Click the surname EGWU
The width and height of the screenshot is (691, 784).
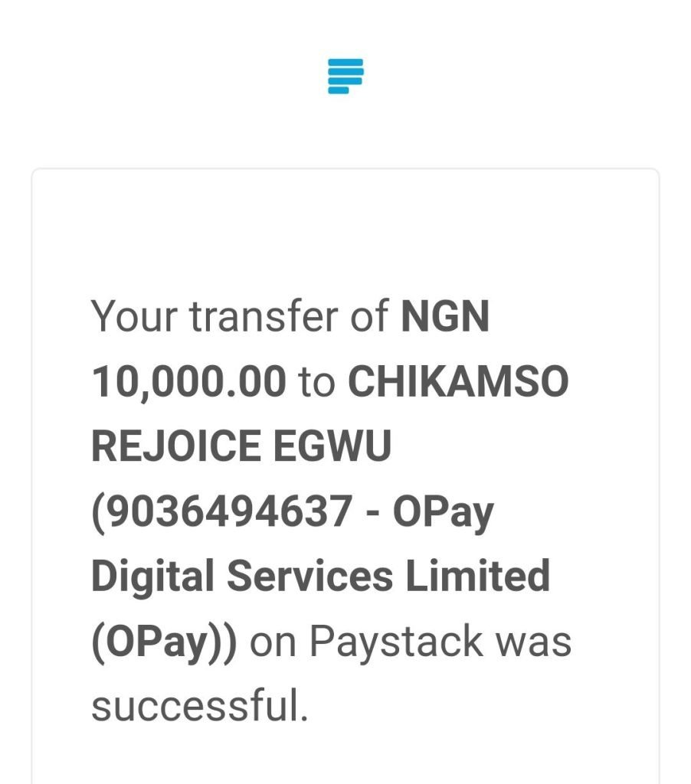(332, 446)
